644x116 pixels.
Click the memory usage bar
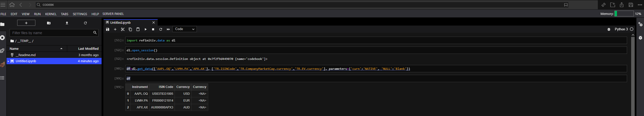click(x=624, y=14)
